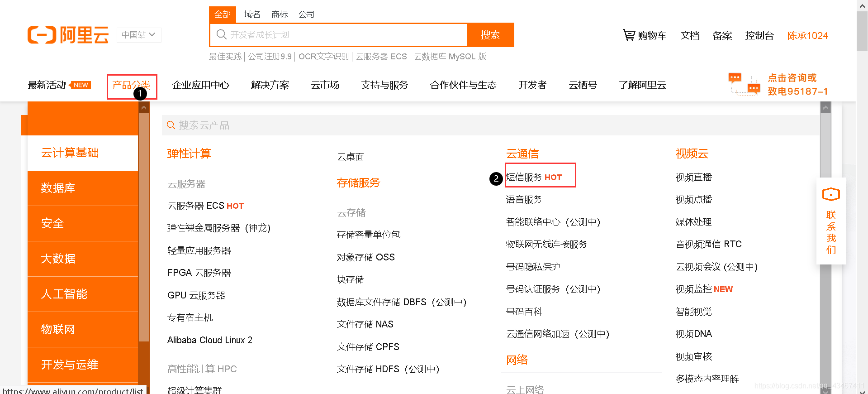Open the 备案 link
Image resolution: width=868 pixels, height=394 pixels.
click(x=722, y=35)
